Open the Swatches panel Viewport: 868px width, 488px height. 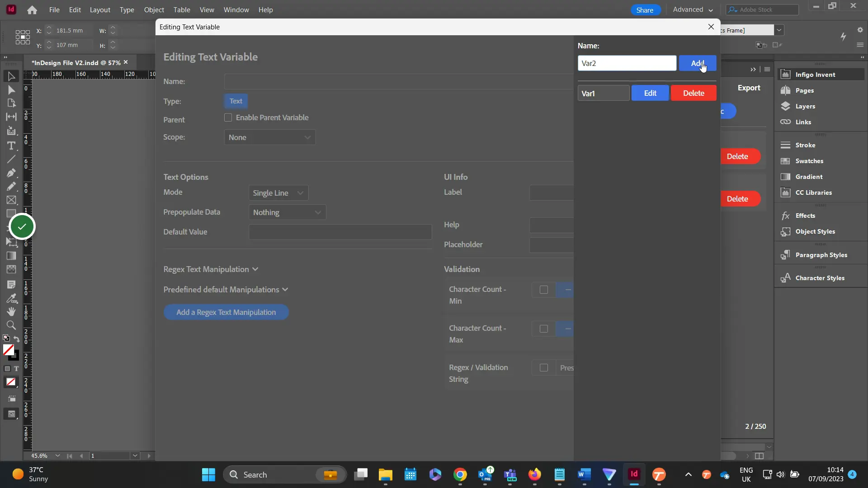pos(809,161)
